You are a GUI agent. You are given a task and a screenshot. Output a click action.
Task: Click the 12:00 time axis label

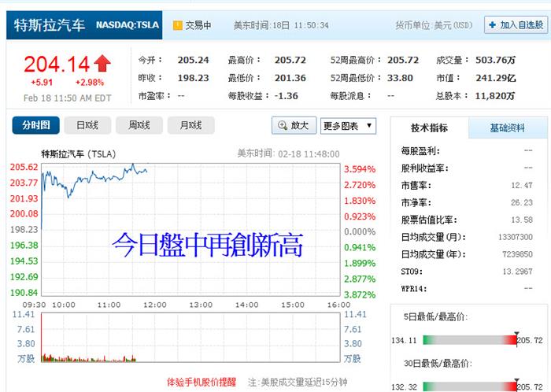pos(154,305)
